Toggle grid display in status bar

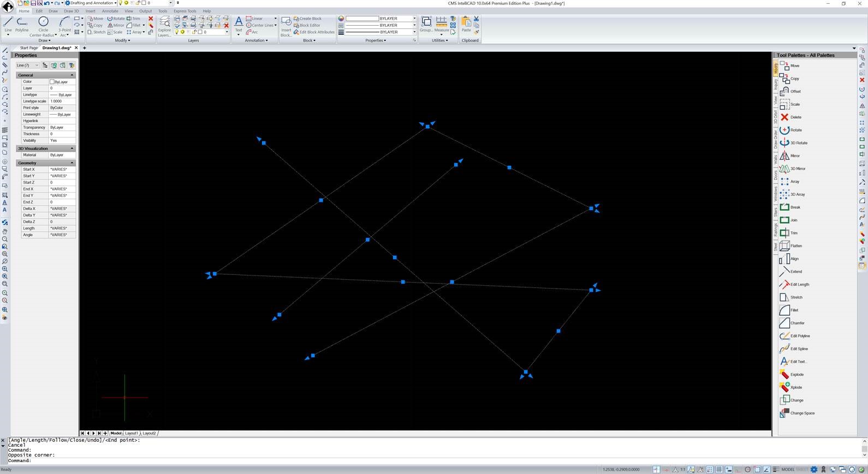719,469
